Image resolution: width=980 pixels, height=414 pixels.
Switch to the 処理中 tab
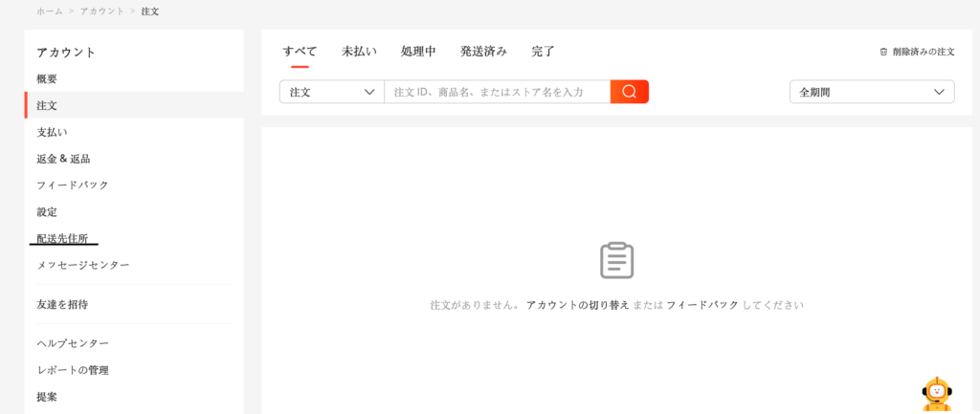[x=418, y=52]
